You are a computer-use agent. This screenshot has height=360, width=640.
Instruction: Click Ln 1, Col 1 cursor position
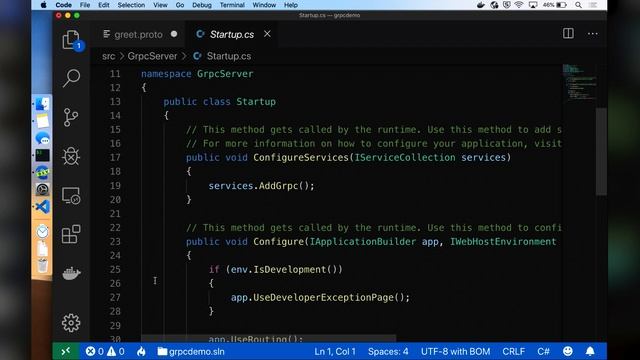click(335, 351)
